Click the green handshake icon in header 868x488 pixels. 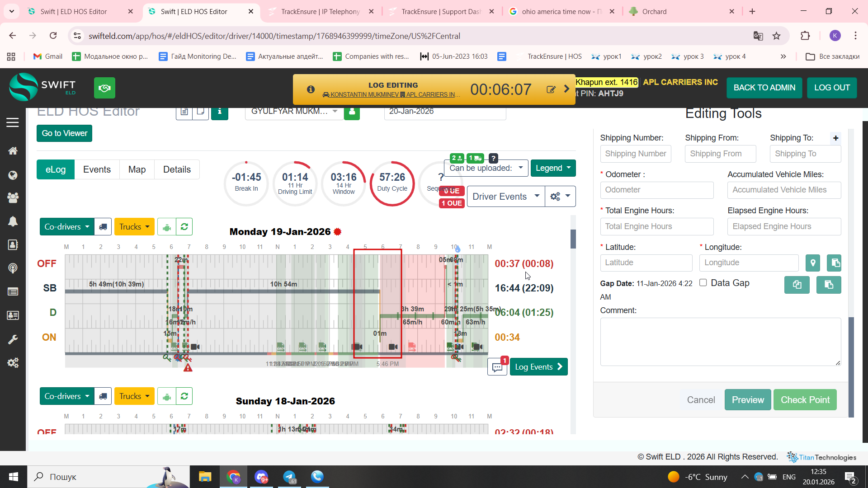click(x=104, y=88)
